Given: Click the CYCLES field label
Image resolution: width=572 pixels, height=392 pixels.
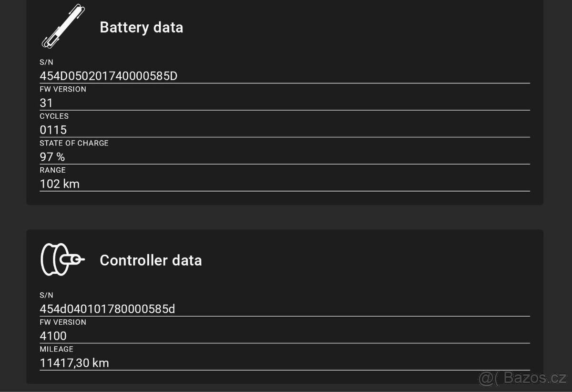Looking at the screenshot, I should pyautogui.click(x=54, y=116).
